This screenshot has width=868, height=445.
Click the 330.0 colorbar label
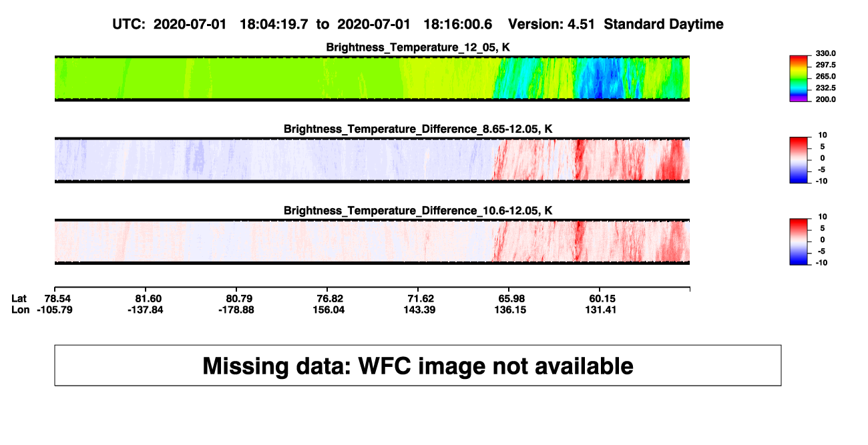pos(826,53)
